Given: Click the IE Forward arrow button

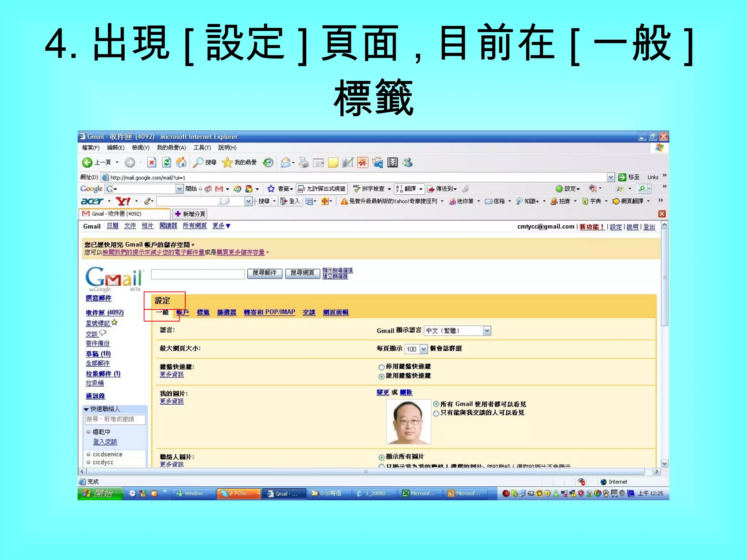Looking at the screenshot, I should 130,163.
